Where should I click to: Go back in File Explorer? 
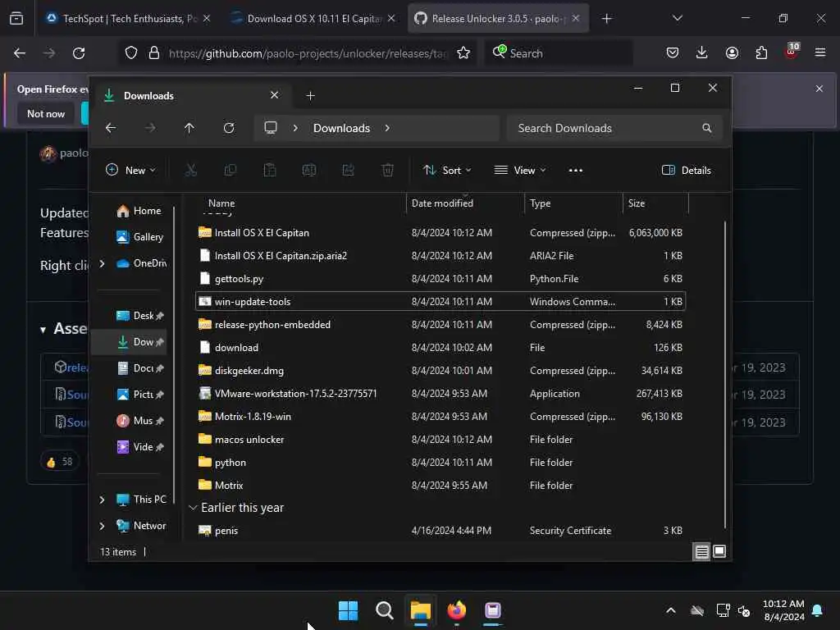tap(111, 128)
